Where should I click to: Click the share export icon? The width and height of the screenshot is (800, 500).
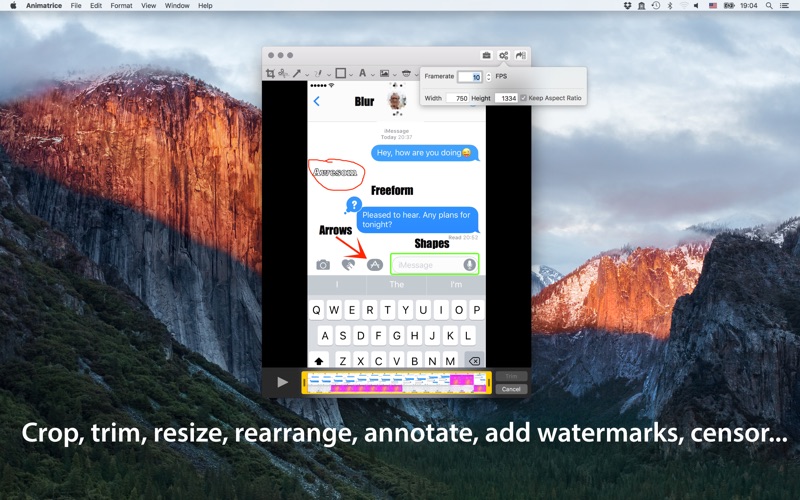coord(520,55)
